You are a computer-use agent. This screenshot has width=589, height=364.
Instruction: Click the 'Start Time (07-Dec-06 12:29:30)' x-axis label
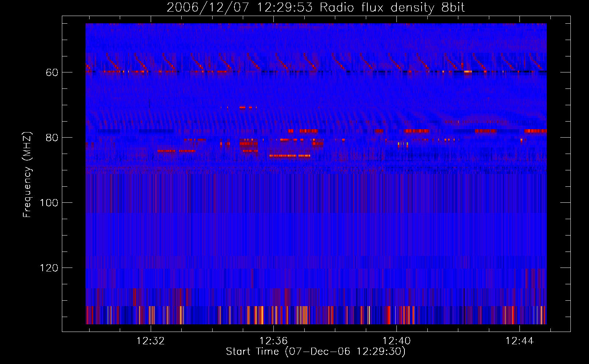[316, 352]
